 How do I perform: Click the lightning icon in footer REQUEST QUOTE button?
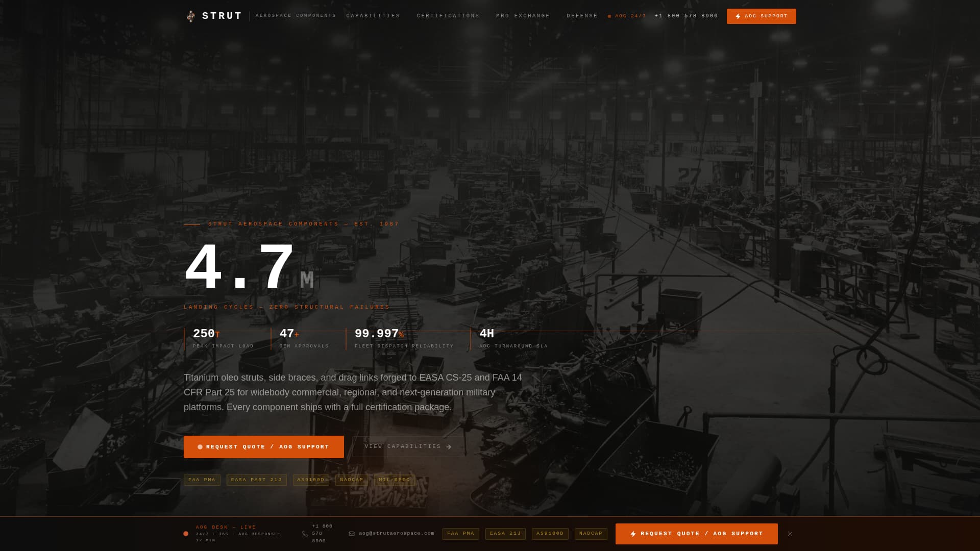pos(633,534)
